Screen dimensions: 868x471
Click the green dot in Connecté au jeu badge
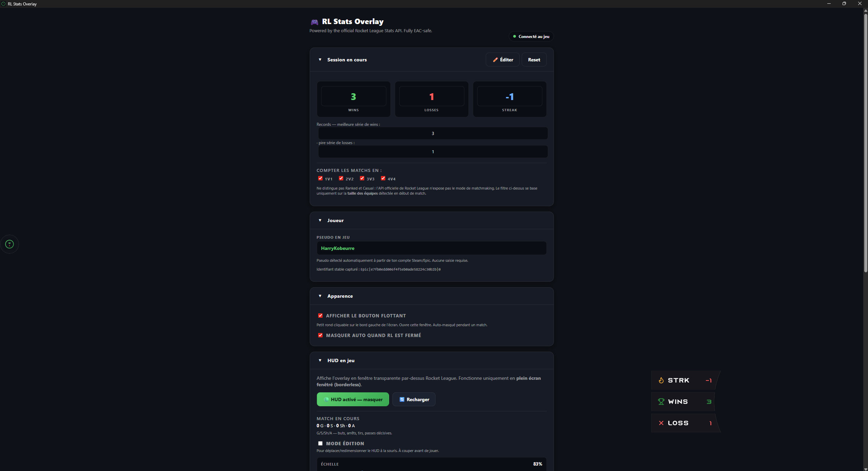point(515,36)
